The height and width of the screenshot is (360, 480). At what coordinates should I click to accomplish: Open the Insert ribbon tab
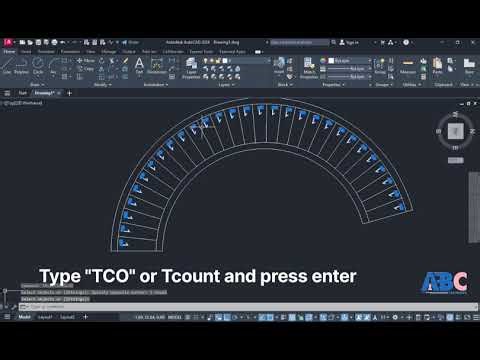(x=26, y=52)
